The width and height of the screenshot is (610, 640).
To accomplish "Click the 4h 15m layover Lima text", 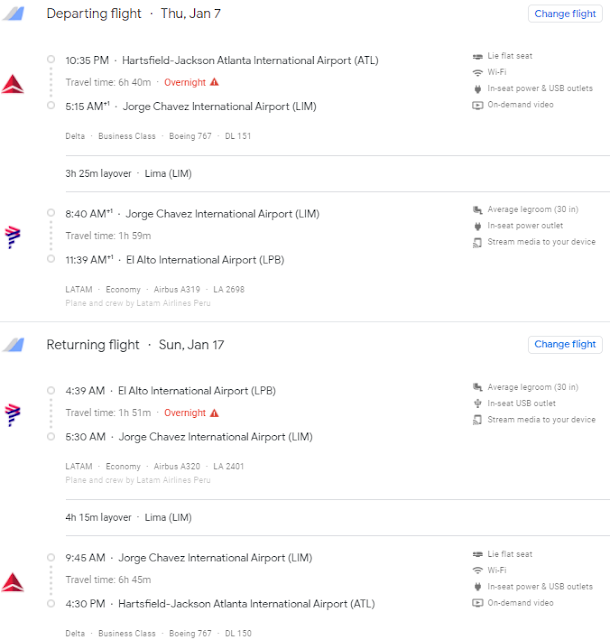I will coord(128,517).
